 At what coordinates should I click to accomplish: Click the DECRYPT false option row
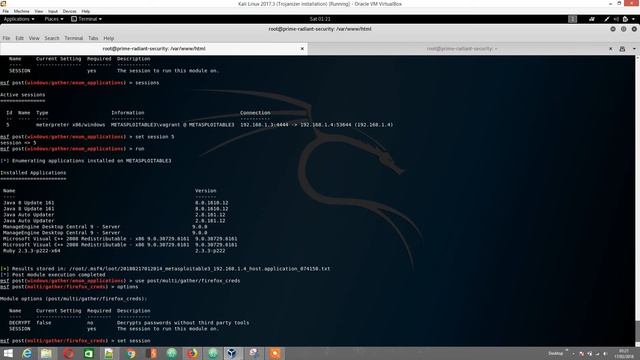tap(129, 323)
